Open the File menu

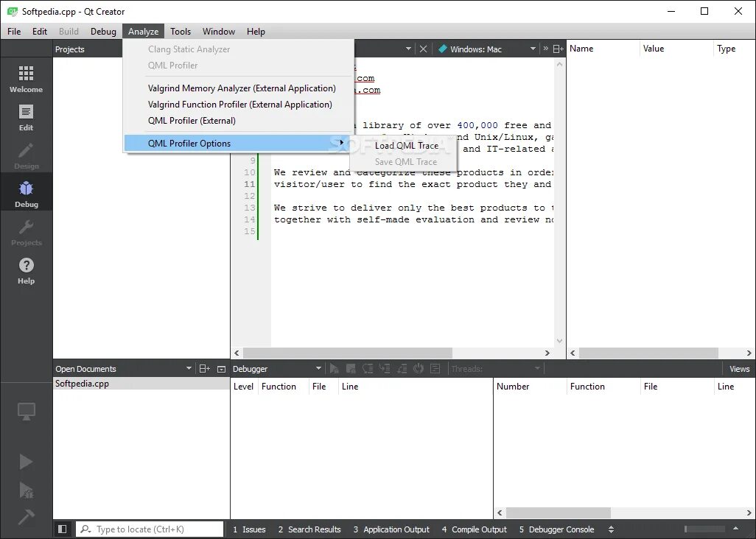click(x=14, y=32)
